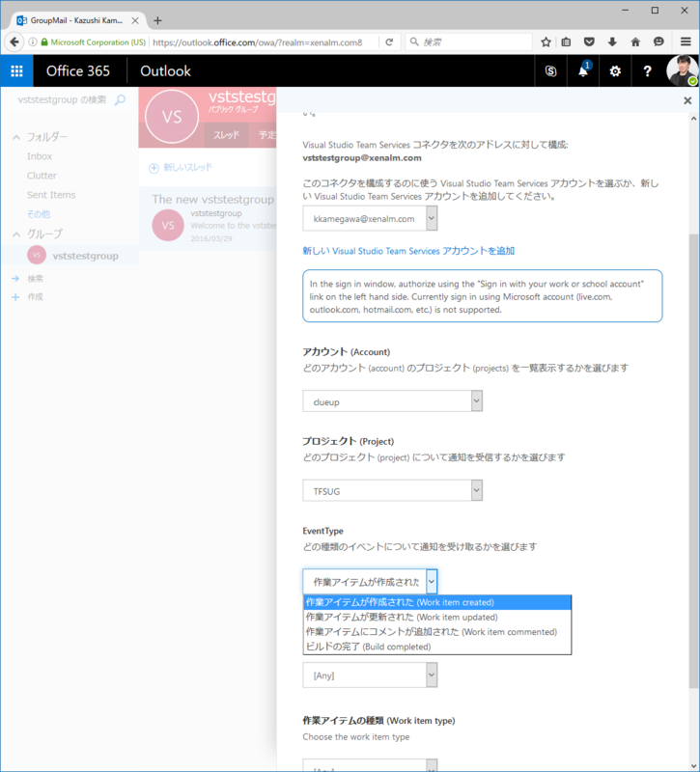The height and width of the screenshot is (772, 700).
Task: Open the Office 365 app launcher grid
Action: coord(16,70)
